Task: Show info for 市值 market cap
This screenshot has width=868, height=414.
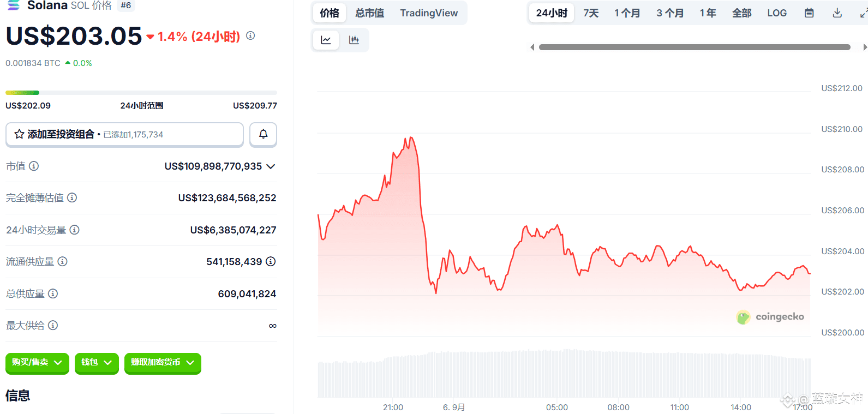Action: tap(34, 166)
